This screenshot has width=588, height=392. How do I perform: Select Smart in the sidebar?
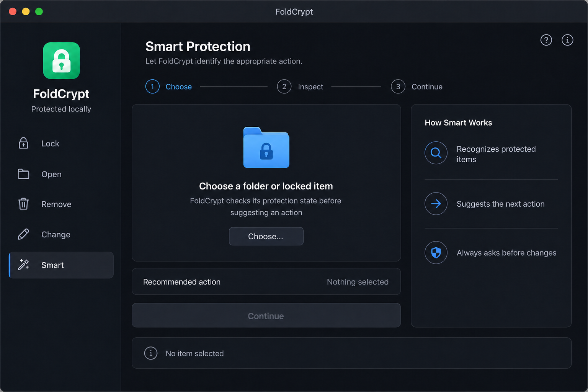click(61, 265)
